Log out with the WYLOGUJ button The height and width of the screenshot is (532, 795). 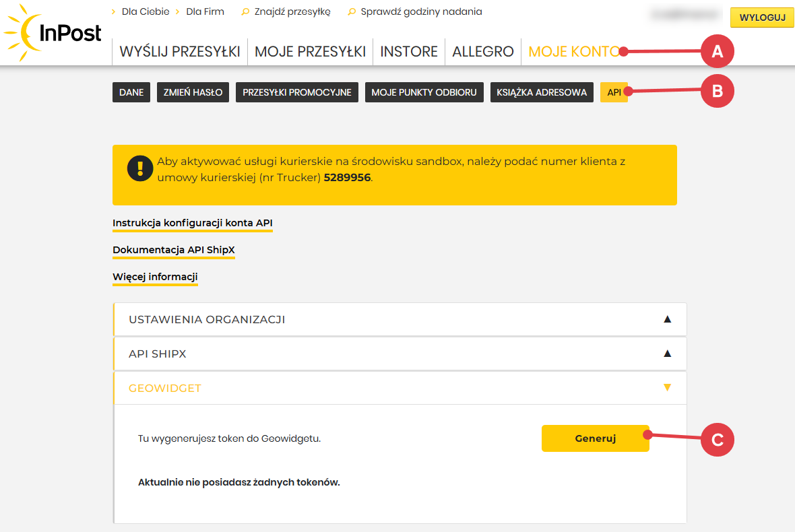[762, 18]
